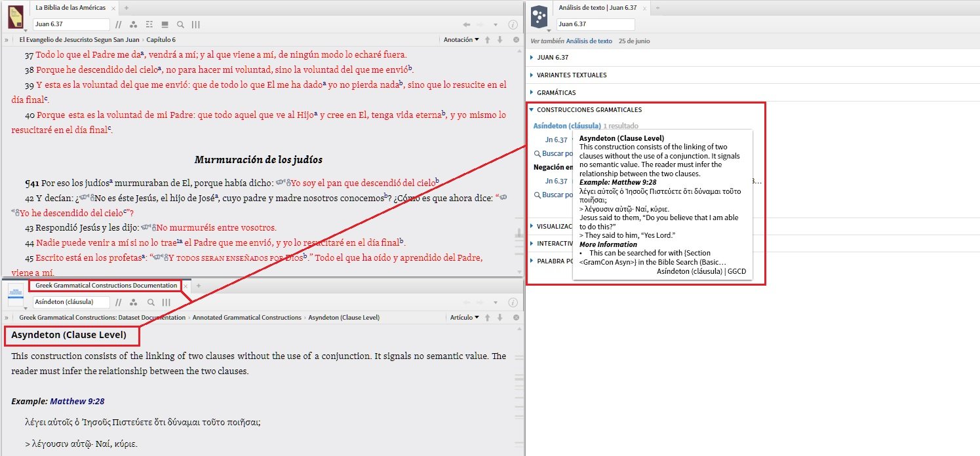Click the Greek Grammatical Constructions resource cover icon

tap(16, 295)
